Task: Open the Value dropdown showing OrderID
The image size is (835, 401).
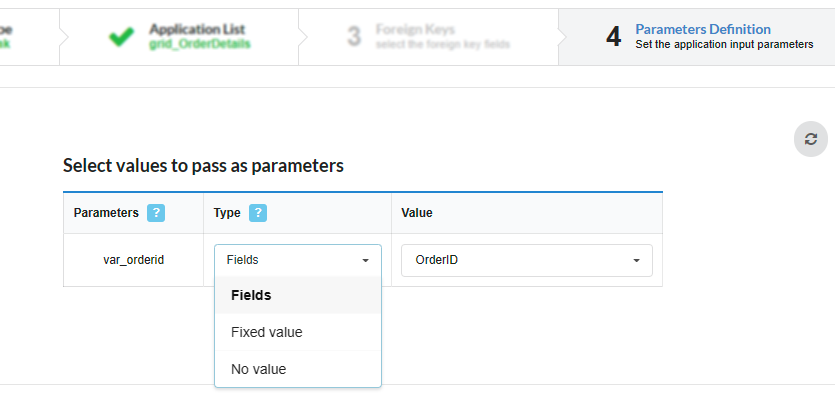Action: coord(526,260)
